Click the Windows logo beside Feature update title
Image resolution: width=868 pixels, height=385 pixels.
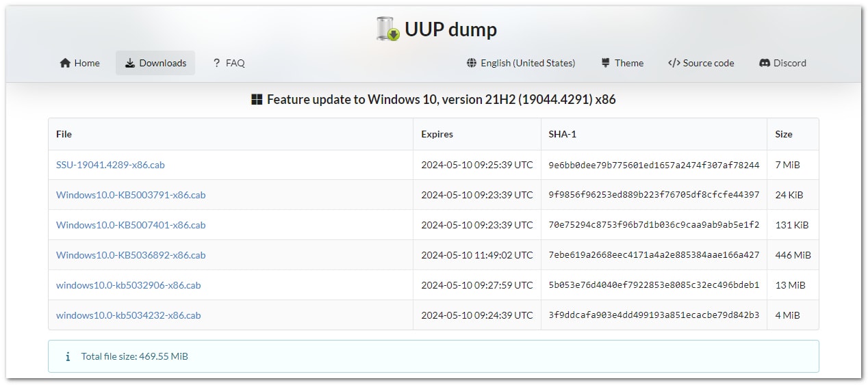tap(257, 100)
